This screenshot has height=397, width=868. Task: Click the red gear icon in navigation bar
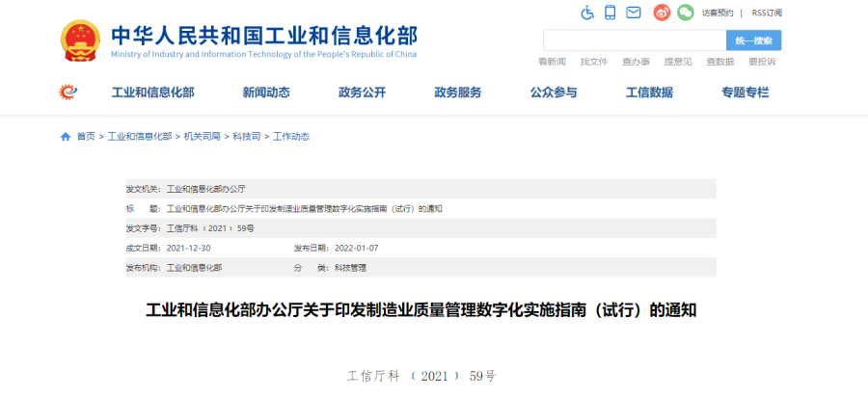(x=68, y=93)
